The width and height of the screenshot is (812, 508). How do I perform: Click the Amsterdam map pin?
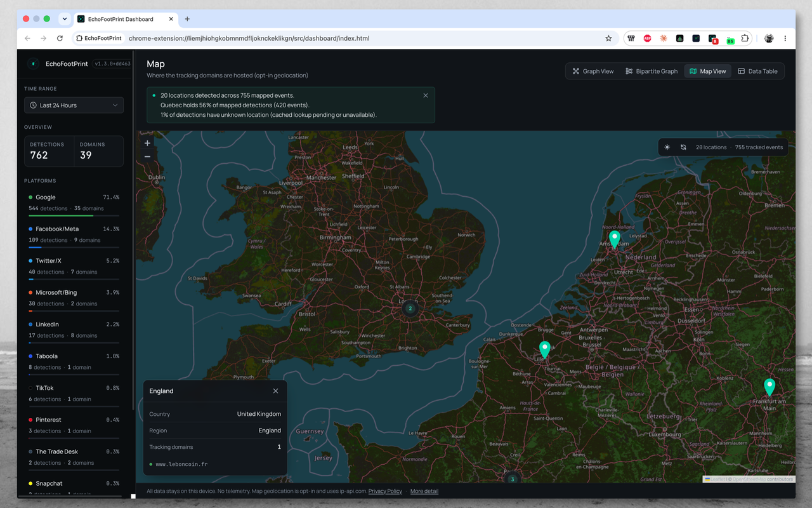614,239
